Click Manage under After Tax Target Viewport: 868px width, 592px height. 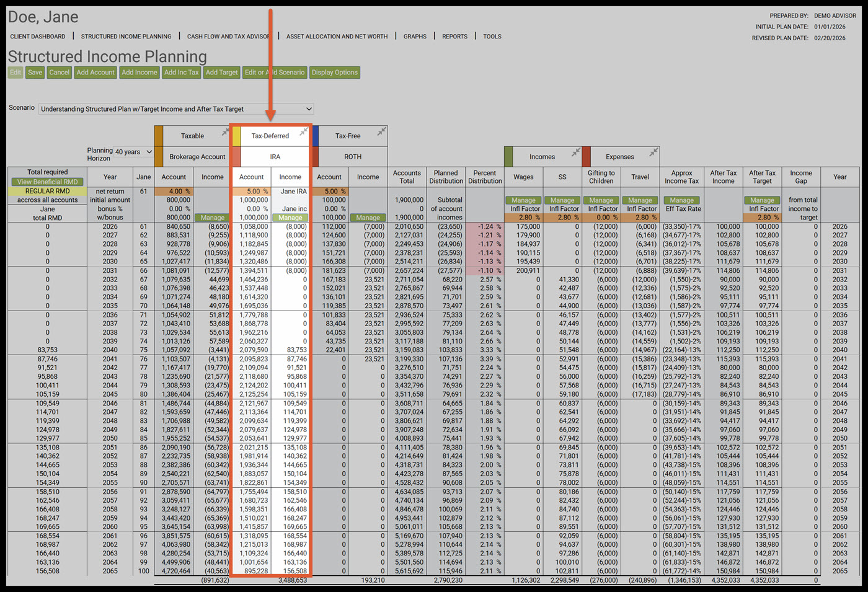[x=763, y=200]
